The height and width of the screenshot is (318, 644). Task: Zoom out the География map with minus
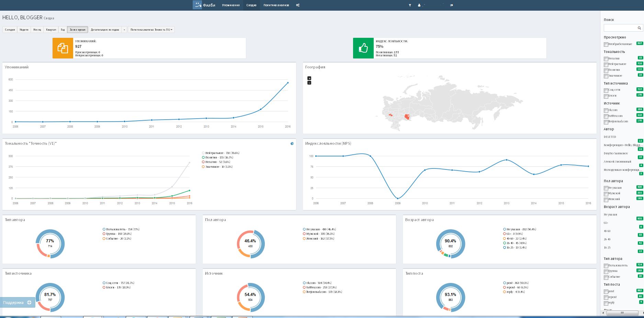309,83
